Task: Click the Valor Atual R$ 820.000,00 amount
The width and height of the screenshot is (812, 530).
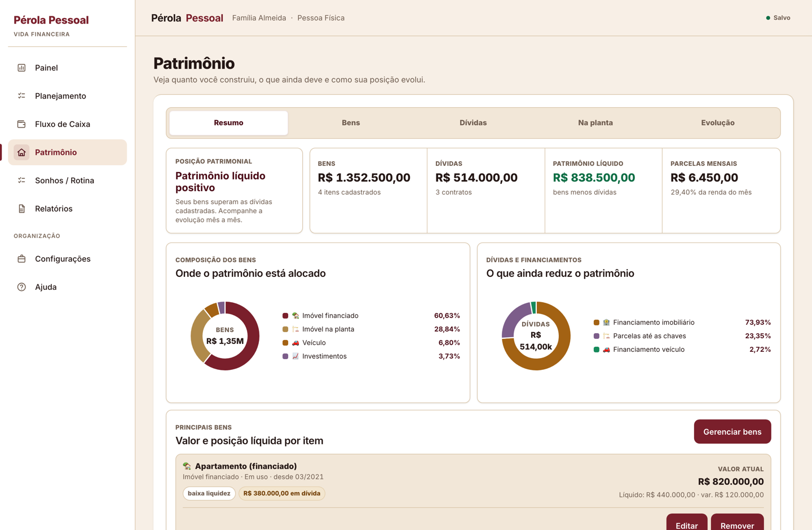Action: 731,482
